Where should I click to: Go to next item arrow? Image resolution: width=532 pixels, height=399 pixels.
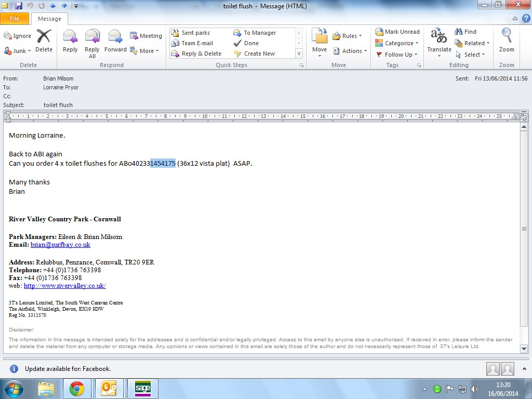click(63, 6)
